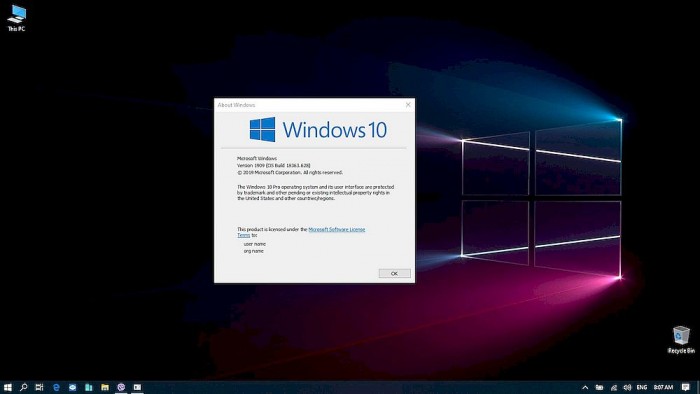Open the network status tray icon
Viewport: 700px width, 394px height.
[x=614, y=387]
